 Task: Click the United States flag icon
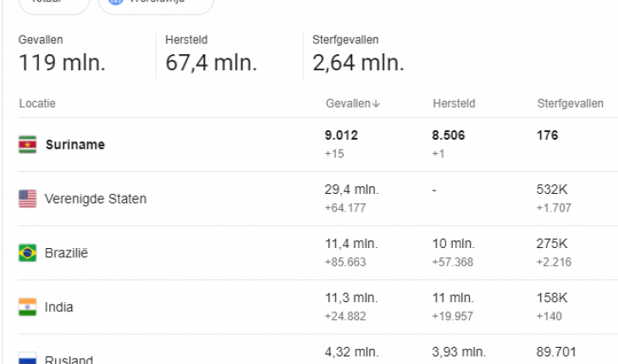click(x=28, y=199)
